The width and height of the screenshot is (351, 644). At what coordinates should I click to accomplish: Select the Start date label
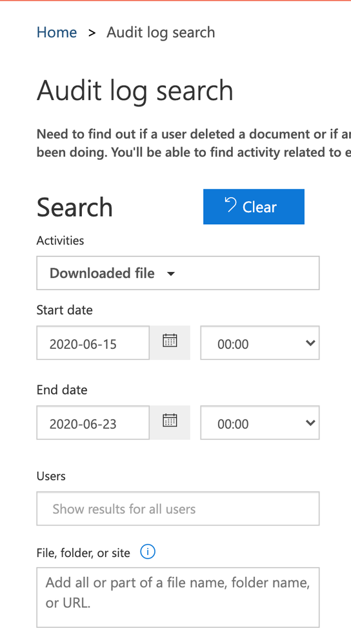pyautogui.click(x=65, y=309)
